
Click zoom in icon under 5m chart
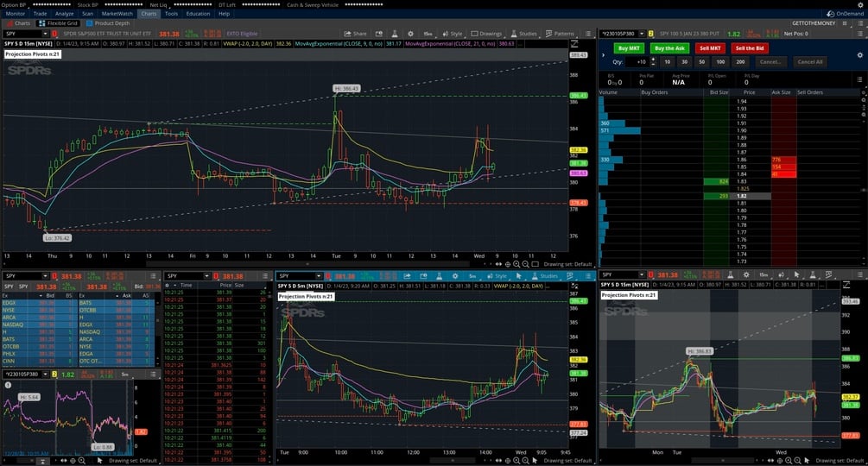pos(516,461)
